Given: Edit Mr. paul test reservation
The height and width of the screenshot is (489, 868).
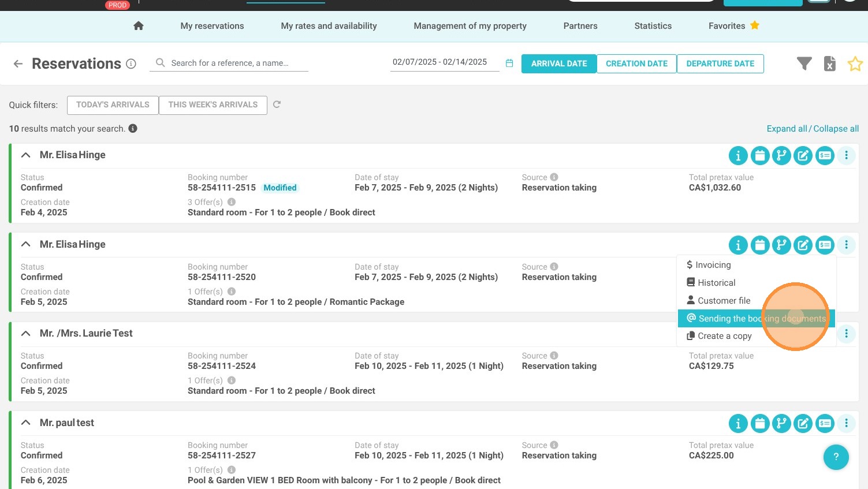Looking at the screenshot, I should point(803,423).
